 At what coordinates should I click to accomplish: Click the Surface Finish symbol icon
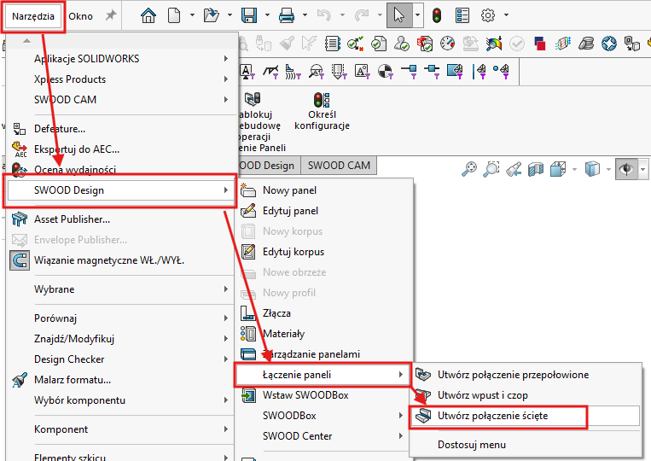click(x=271, y=72)
